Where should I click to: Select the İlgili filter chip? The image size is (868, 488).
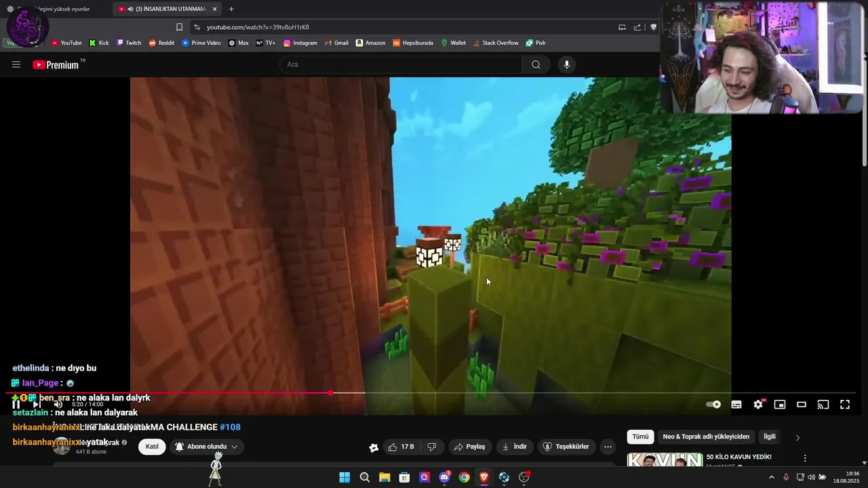coord(770,436)
